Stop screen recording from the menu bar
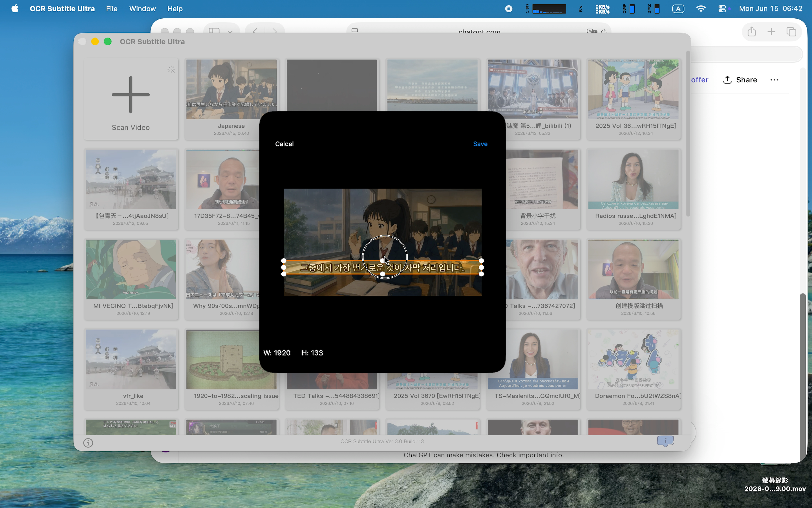Screen dimensions: 812x508 509,9
